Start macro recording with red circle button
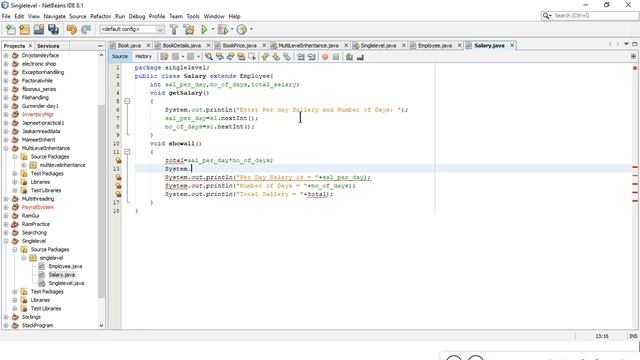This screenshot has width=640, height=360. point(325,57)
